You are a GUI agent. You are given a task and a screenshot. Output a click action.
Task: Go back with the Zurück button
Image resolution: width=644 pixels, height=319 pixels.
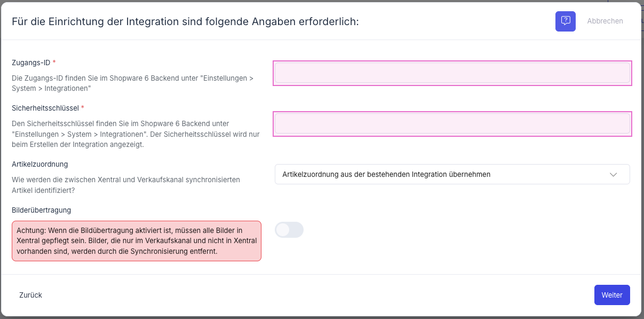(x=30, y=295)
